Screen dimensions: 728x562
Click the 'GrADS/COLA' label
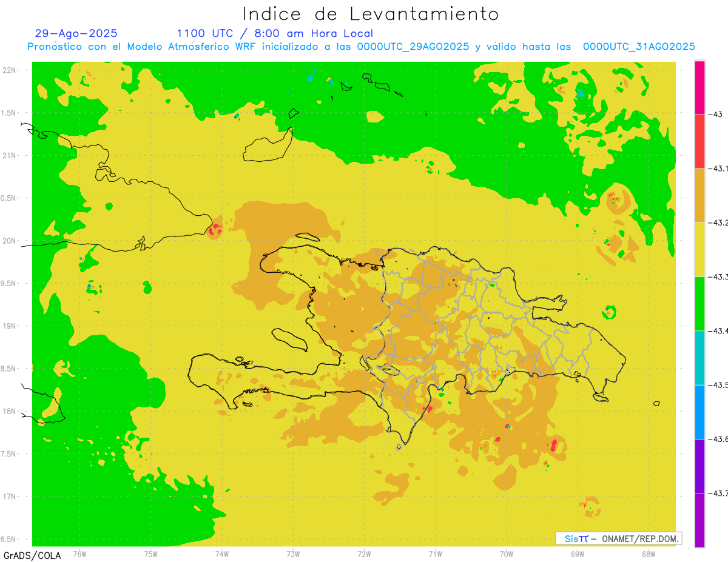[32, 555]
